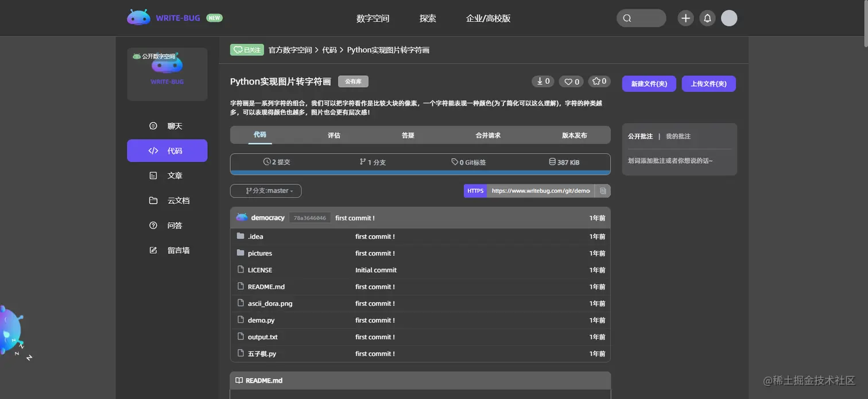This screenshot has width=868, height=399.
Task: Copy clone URL using the copy icon
Action: pos(603,191)
